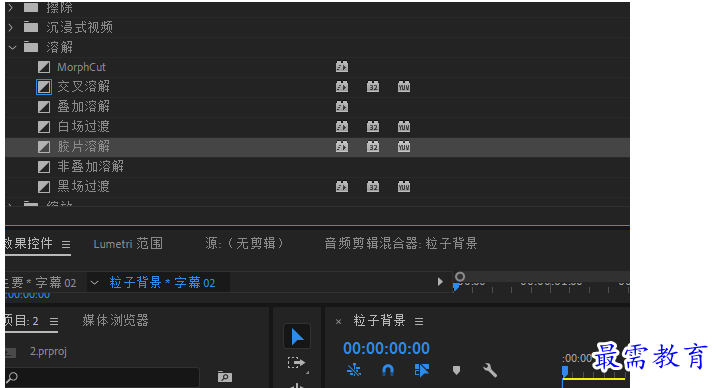Select the 沉浸式视频 folder row
This screenshot has width=716, height=388.
[x=317, y=27]
